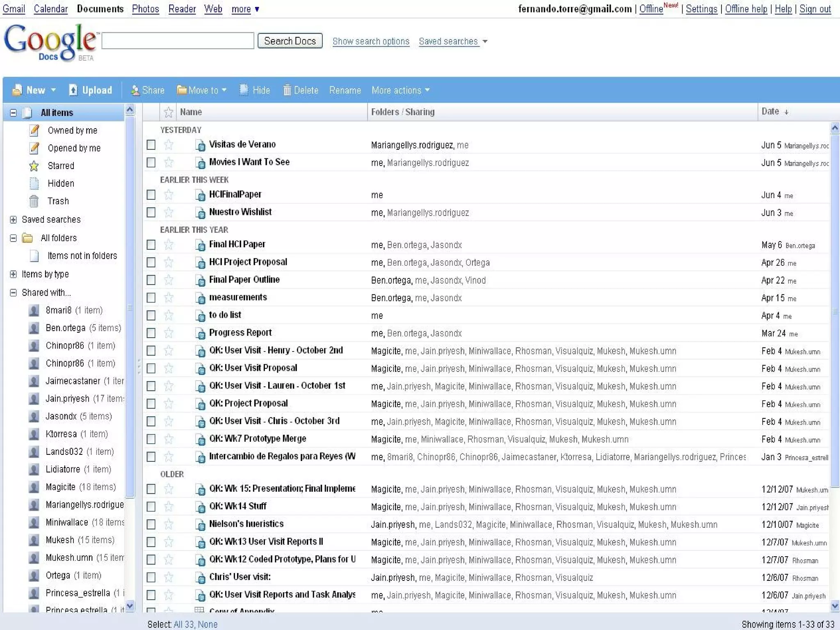840x630 pixels.
Task: Click the Sign out link
Action: (815, 9)
